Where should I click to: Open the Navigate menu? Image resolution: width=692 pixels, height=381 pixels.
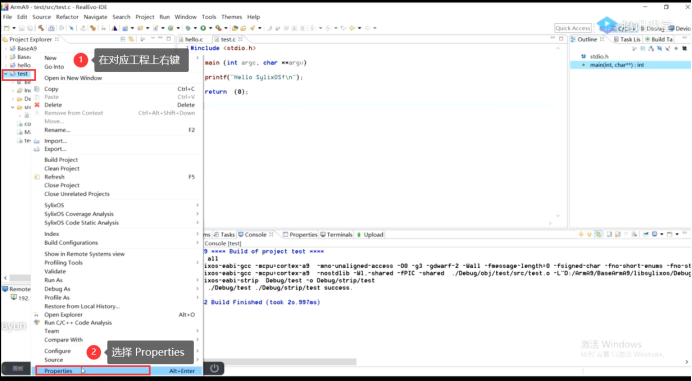95,17
